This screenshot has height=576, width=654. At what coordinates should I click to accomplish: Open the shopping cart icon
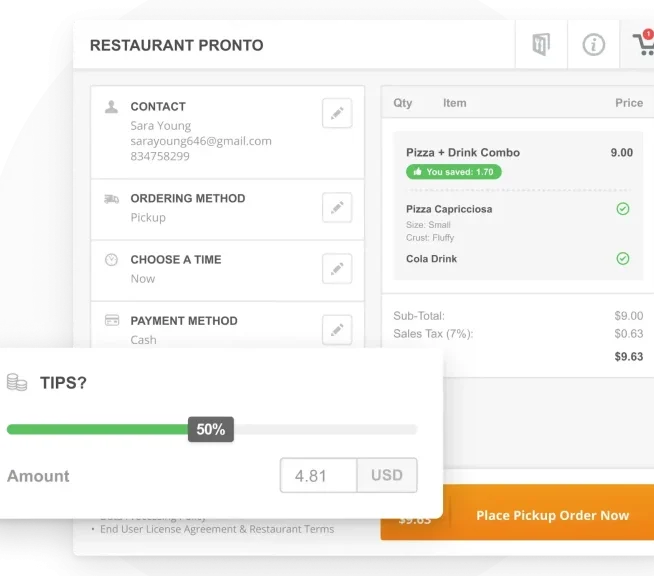click(x=644, y=43)
